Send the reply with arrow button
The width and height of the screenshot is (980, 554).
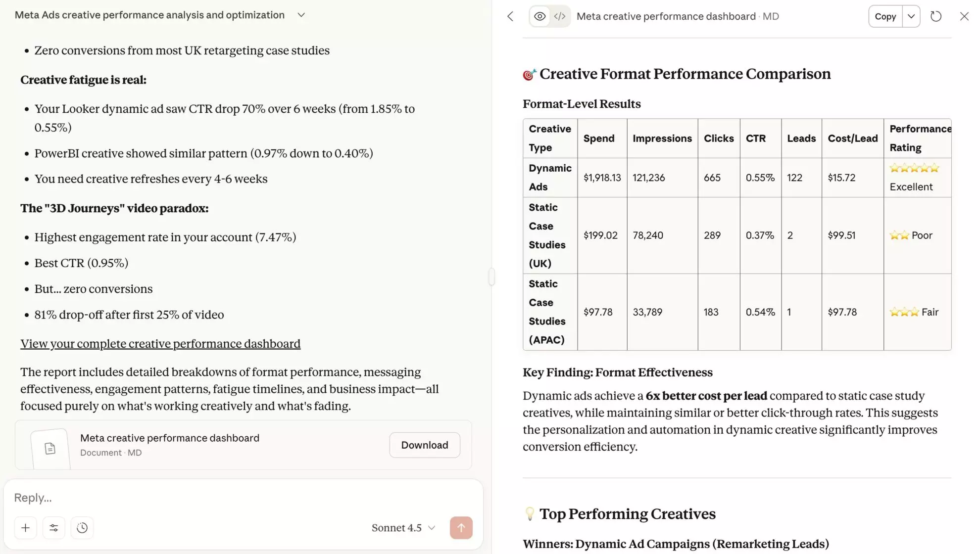[x=461, y=528]
